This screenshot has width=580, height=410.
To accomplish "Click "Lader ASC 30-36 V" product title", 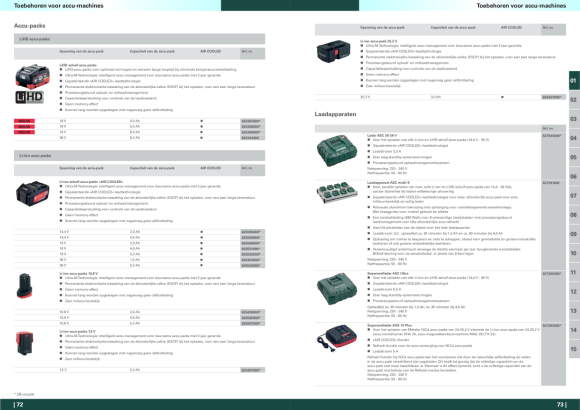I will coord(382,135).
